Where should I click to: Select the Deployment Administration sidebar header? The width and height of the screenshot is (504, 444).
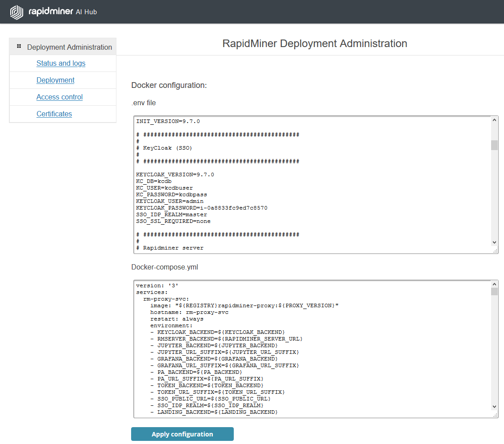(x=69, y=47)
